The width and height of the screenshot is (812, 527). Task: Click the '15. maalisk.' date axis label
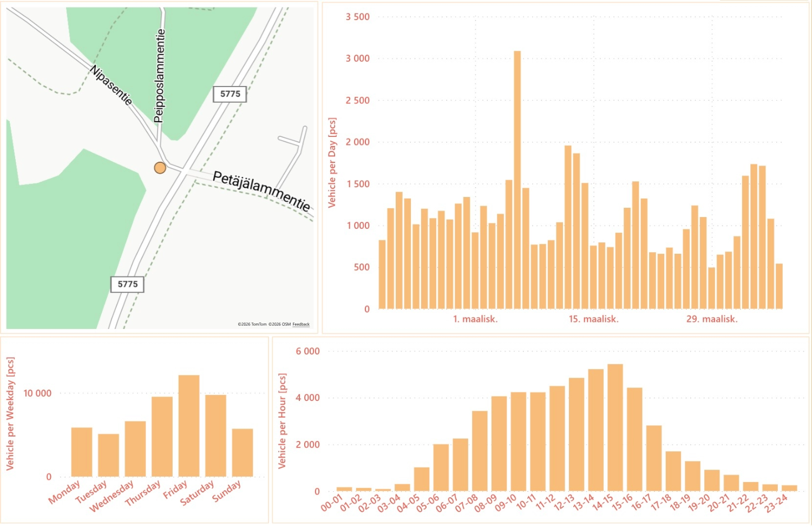click(593, 319)
